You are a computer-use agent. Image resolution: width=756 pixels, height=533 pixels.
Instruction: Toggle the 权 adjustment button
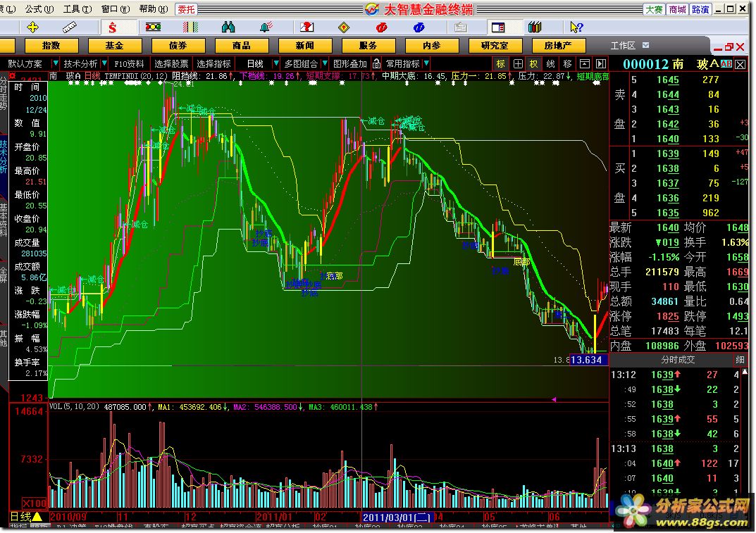[534, 63]
